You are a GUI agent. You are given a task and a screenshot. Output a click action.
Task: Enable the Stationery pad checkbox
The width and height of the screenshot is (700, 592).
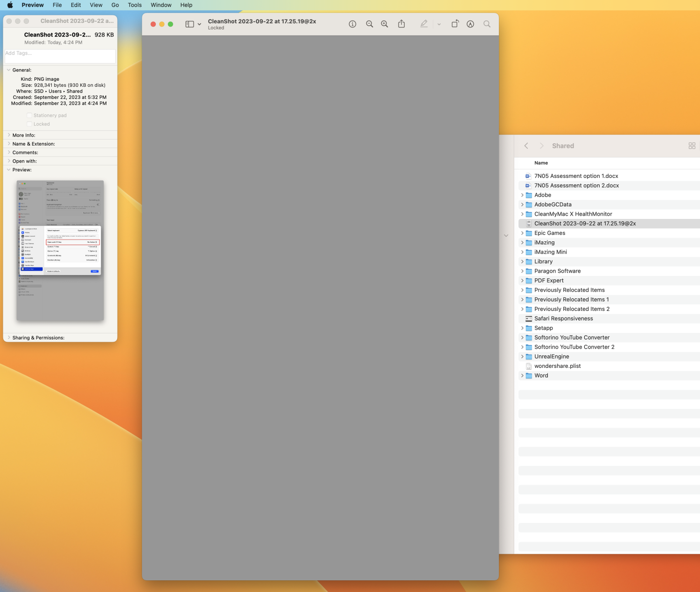click(29, 115)
